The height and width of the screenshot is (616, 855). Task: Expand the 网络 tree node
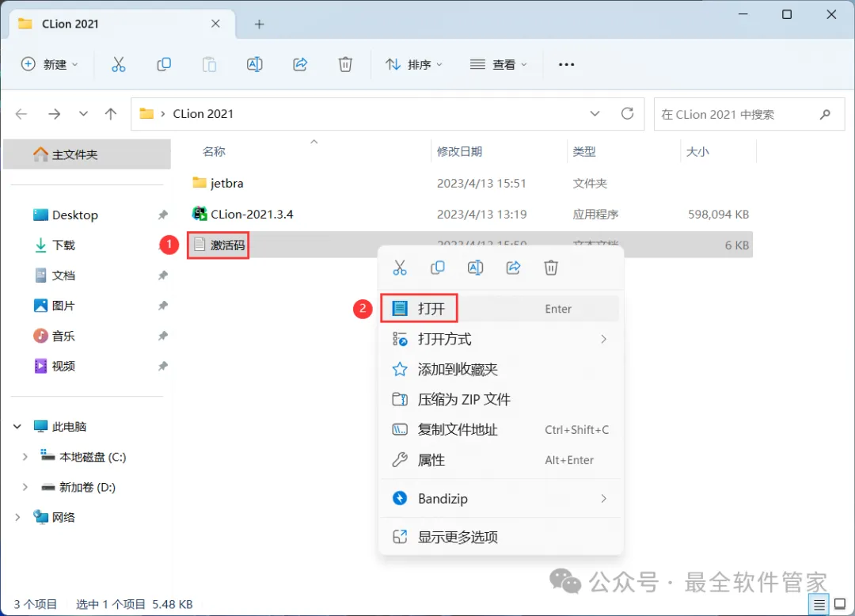[x=17, y=517]
